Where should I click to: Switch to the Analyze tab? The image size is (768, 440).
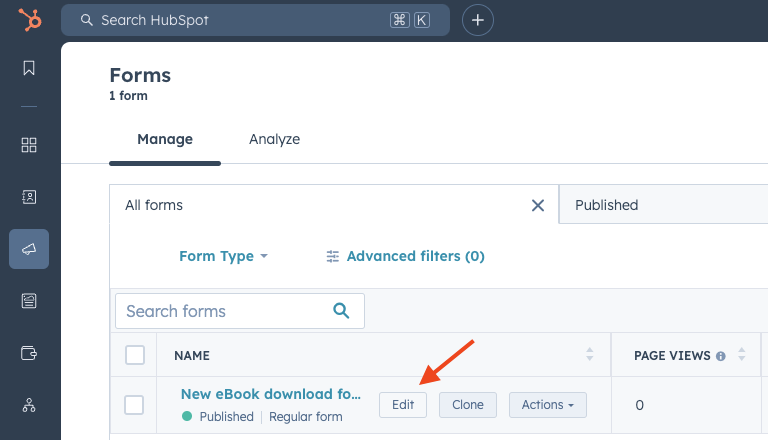pyautogui.click(x=274, y=139)
